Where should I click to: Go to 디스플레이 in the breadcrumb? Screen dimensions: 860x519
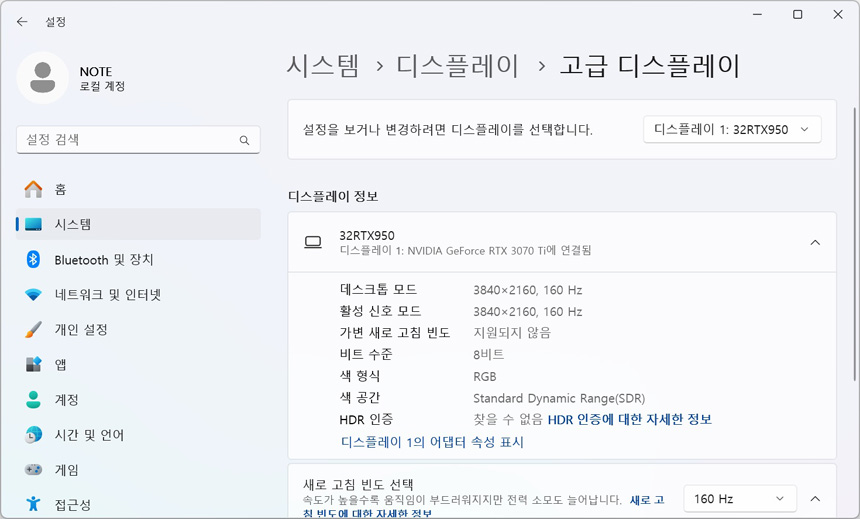click(458, 67)
